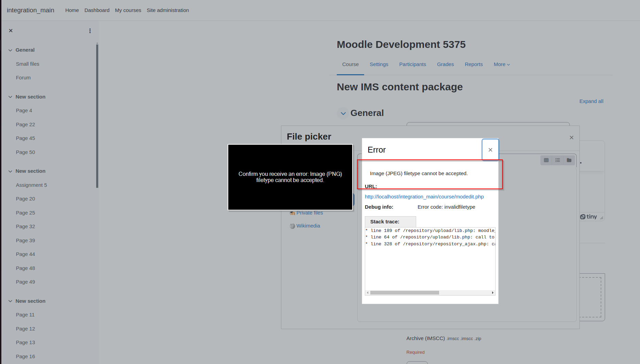The width and height of the screenshot is (640, 364).
Task: Open Page 50 in course index
Action: (x=25, y=152)
